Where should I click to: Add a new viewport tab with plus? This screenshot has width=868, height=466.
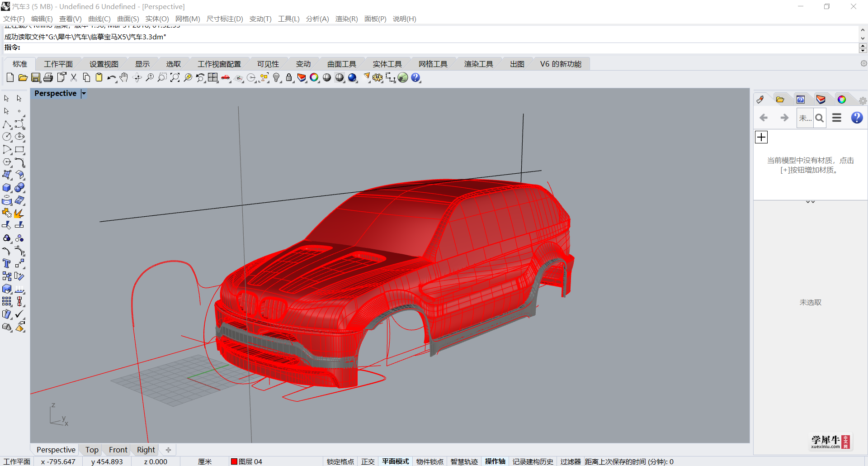168,450
